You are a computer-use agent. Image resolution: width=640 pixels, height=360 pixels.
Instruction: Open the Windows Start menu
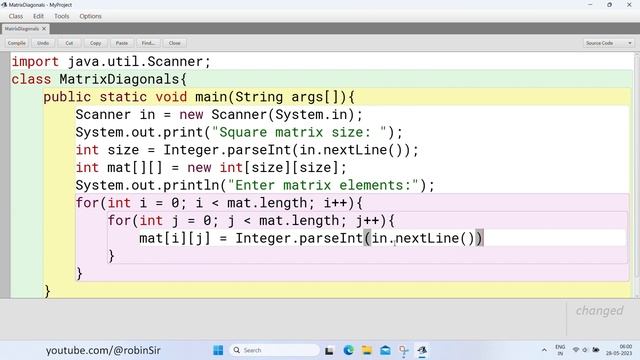pyautogui.click(x=218, y=350)
